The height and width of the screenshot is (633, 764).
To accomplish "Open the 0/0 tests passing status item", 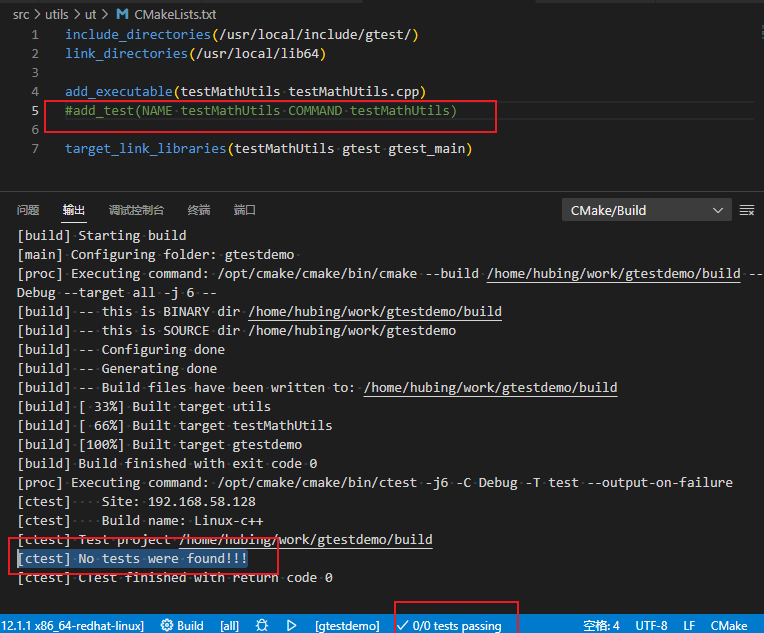I will point(449,625).
